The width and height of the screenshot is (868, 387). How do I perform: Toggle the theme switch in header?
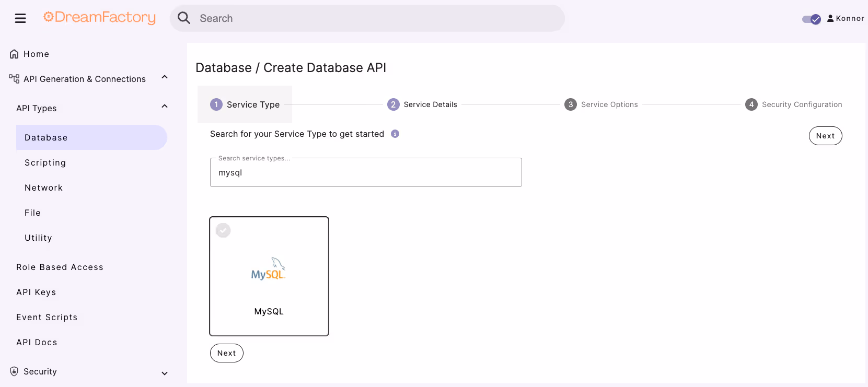(812, 19)
